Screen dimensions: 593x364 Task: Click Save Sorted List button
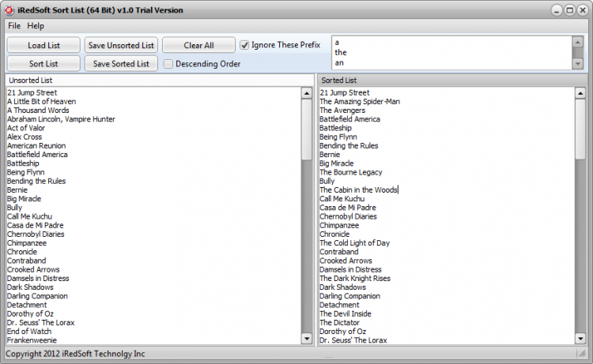(x=121, y=64)
